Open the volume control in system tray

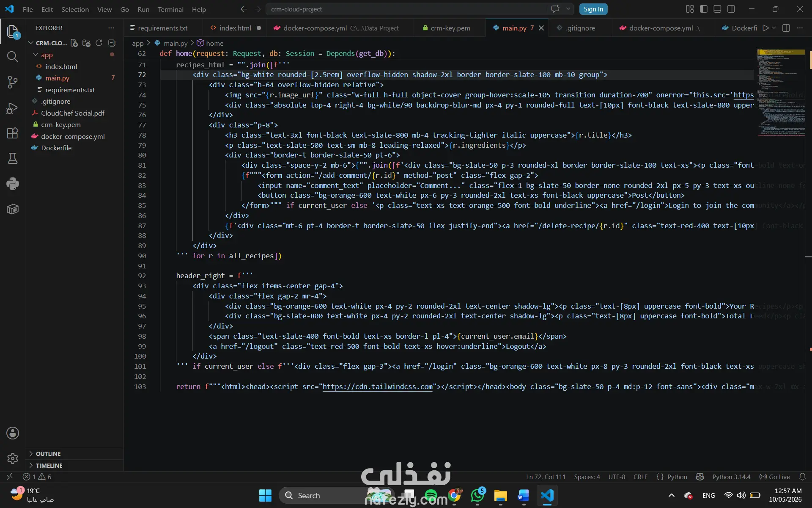coord(741,495)
